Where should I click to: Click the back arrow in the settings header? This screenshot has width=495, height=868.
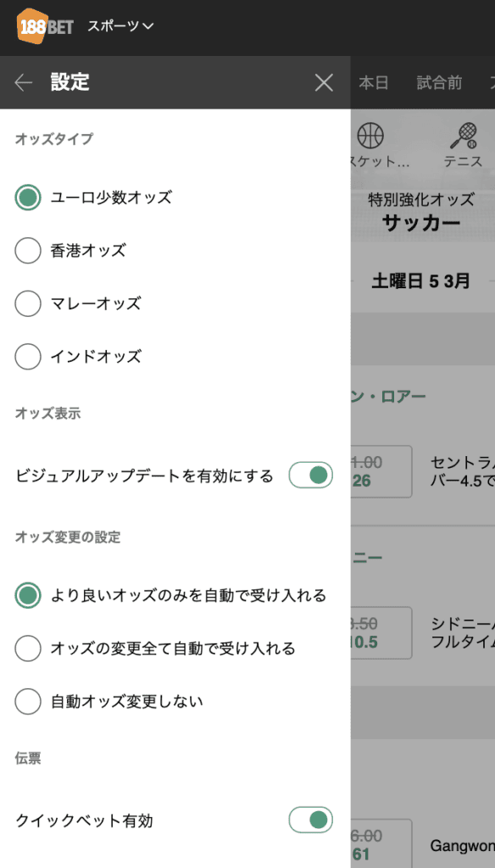pos(20,82)
